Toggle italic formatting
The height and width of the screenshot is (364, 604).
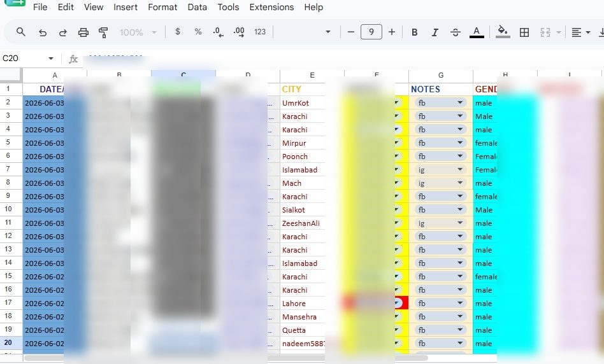click(435, 32)
